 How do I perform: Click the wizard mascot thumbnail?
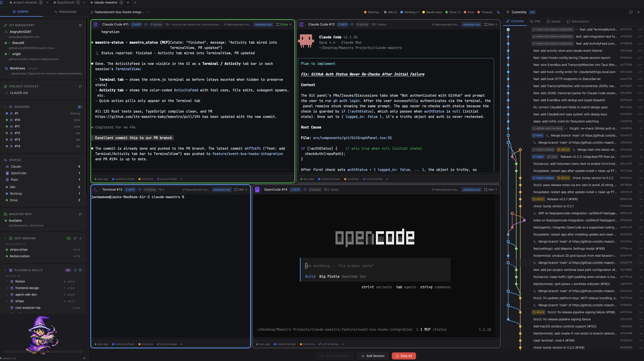coord(42,335)
